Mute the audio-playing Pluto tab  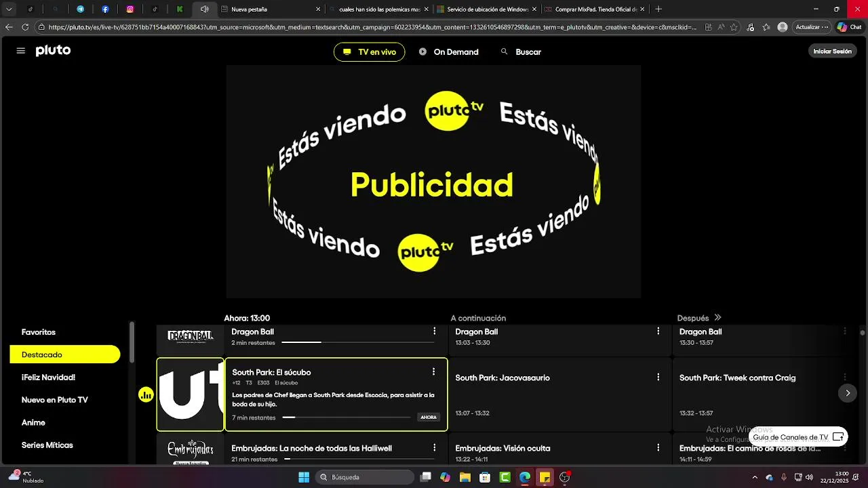(204, 9)
